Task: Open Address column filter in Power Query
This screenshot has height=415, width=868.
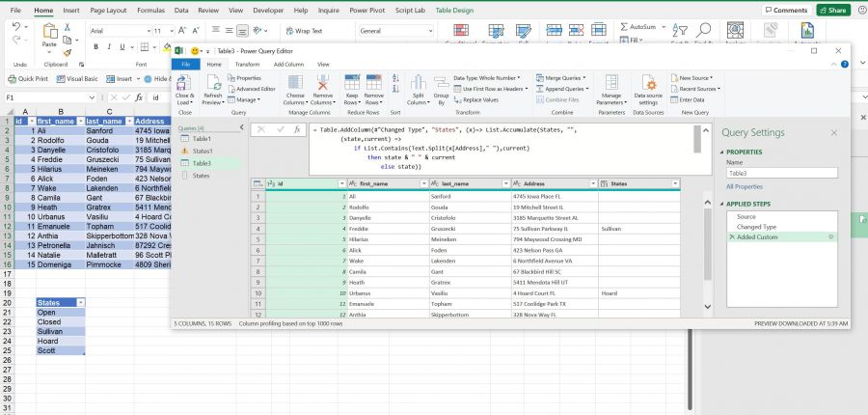Action: [x=593, y=183]
